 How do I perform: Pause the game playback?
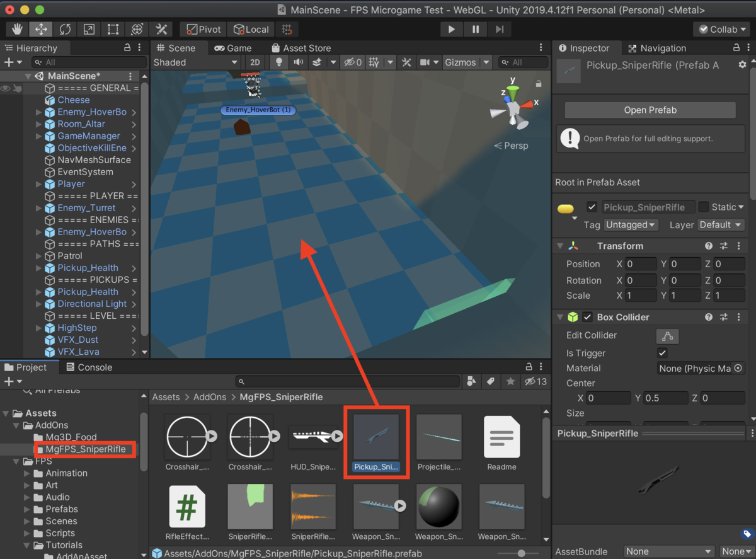click(x=475, y=29)
